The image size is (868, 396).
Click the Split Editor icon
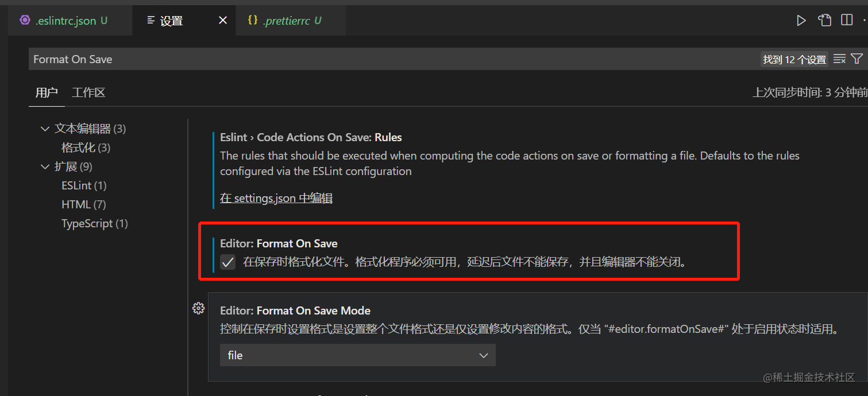coord(847,21)
